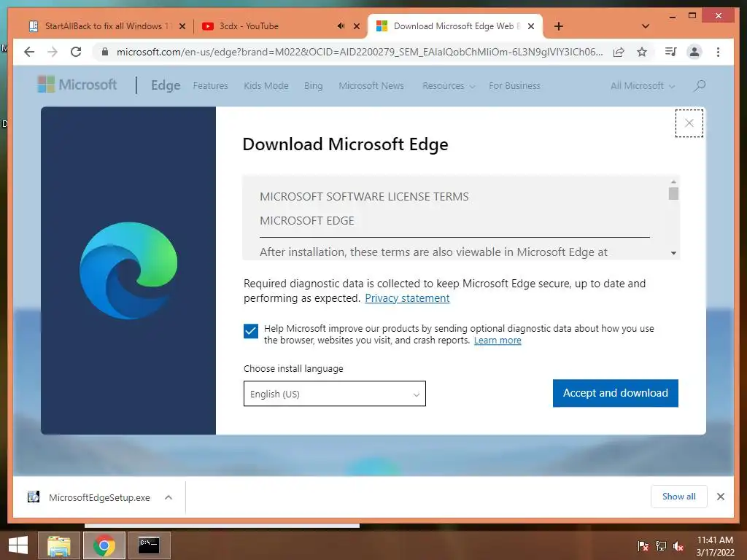Click the muted volume tray icon

tap(678, 545)
